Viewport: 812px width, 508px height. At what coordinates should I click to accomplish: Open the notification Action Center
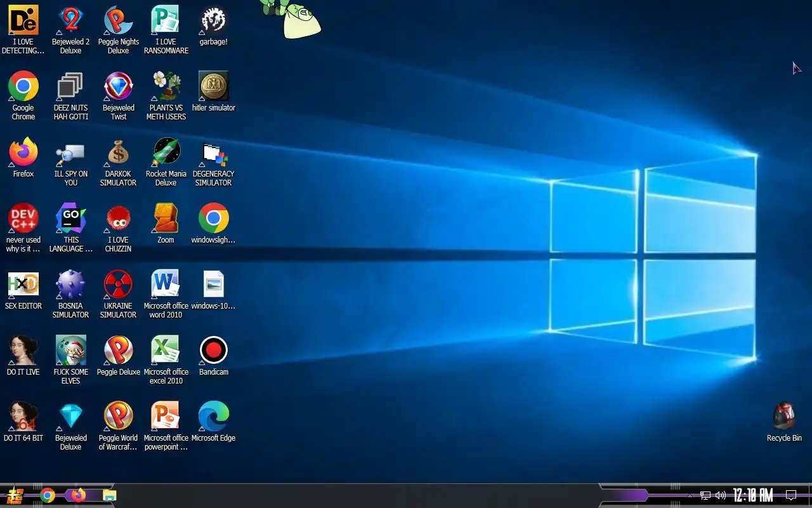791,495
